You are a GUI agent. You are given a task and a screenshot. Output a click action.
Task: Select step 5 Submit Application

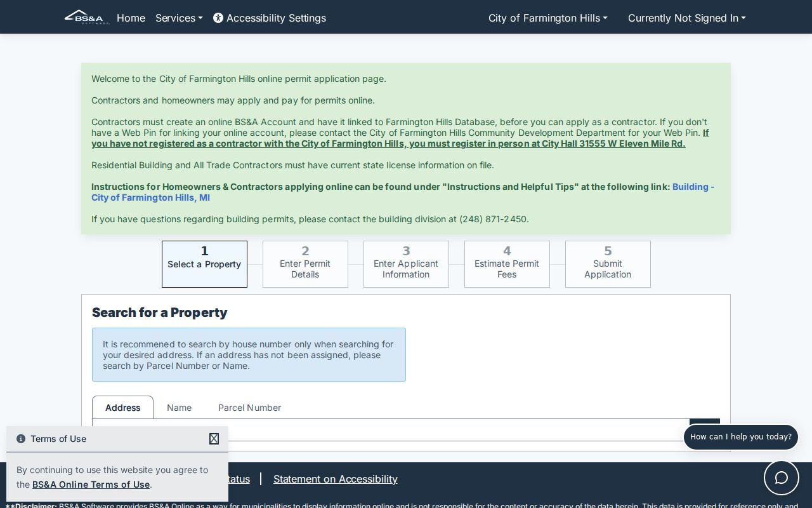coord(608,264)
